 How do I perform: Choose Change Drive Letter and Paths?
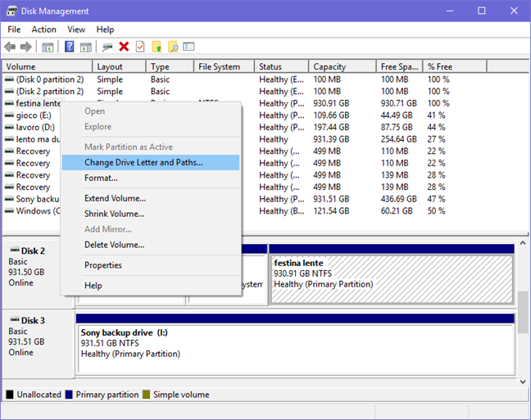click(151, 162)
